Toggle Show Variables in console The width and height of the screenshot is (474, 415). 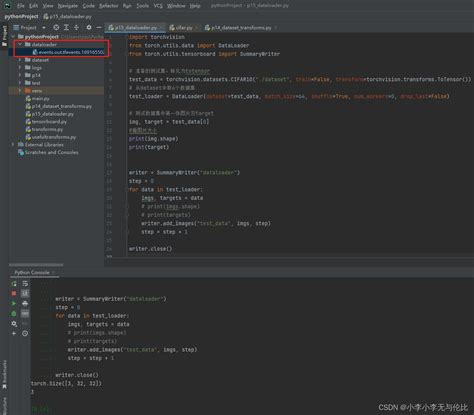click(x=25, y=314)
